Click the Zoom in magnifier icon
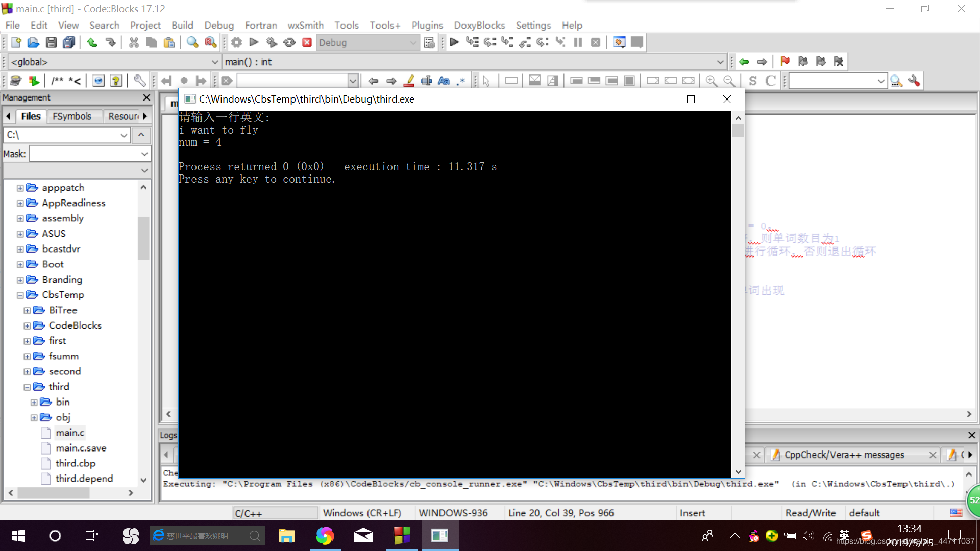Screen dimensions: 980x551 711,81
